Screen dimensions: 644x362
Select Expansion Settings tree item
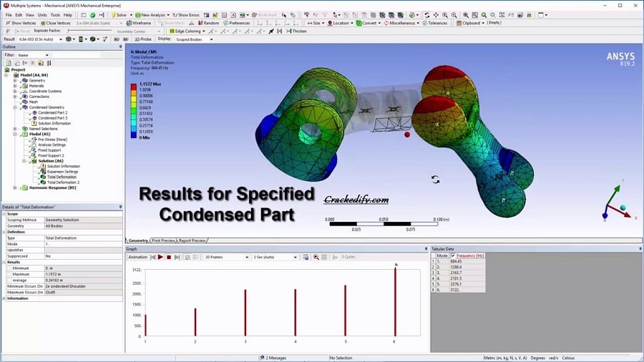(62, 172)
